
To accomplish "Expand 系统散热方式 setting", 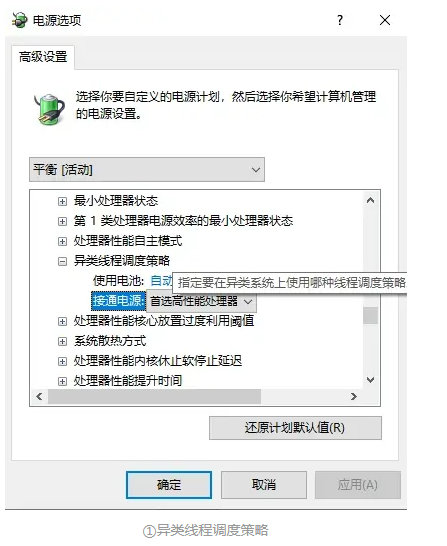I will 62,341.
